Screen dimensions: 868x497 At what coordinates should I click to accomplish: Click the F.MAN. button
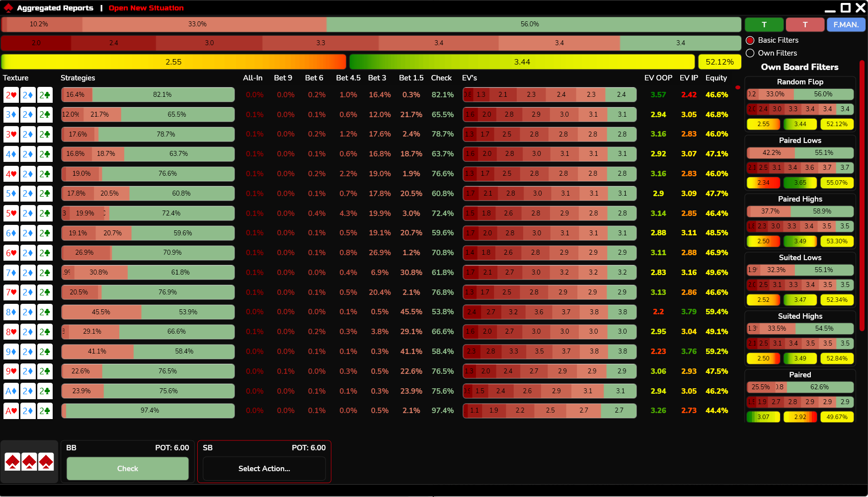[846, 24]
